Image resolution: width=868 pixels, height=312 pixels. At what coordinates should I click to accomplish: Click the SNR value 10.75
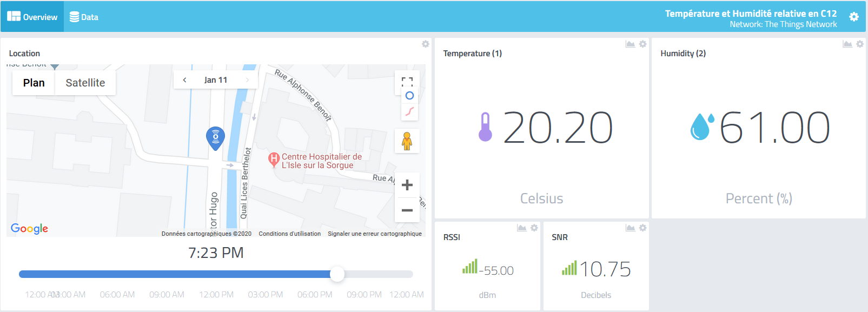(x=605, y=269)
